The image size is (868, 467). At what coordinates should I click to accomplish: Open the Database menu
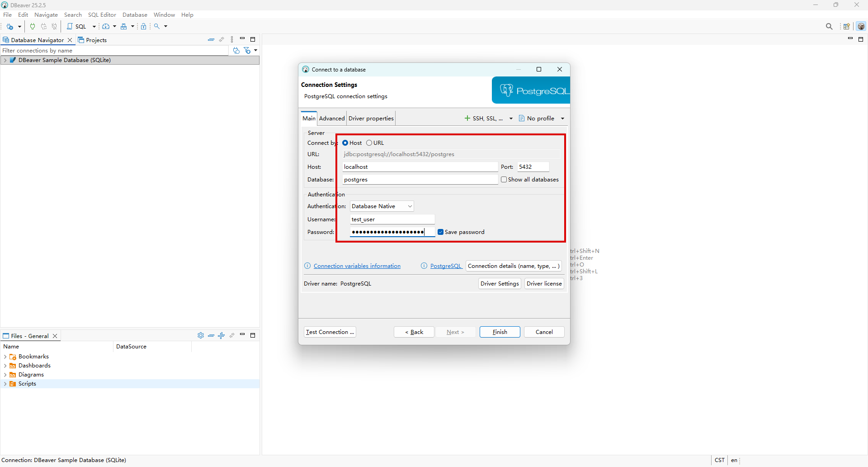[x=135, y=15]
